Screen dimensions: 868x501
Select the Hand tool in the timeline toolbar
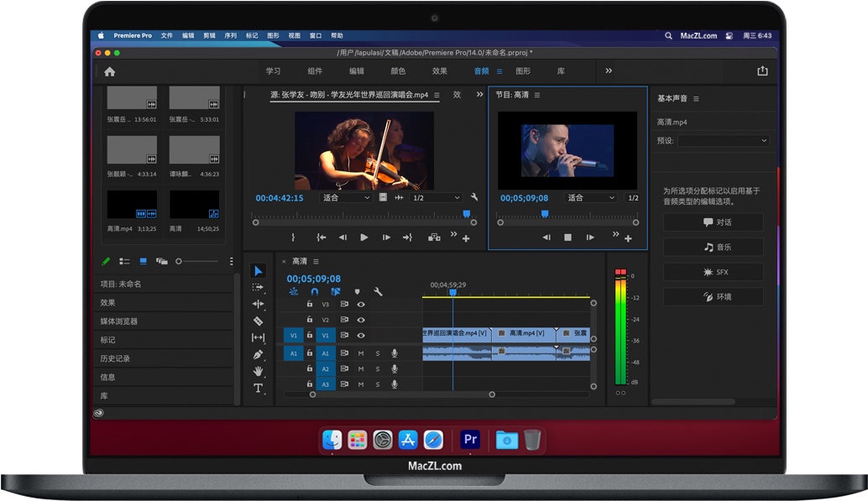[259, 369]
